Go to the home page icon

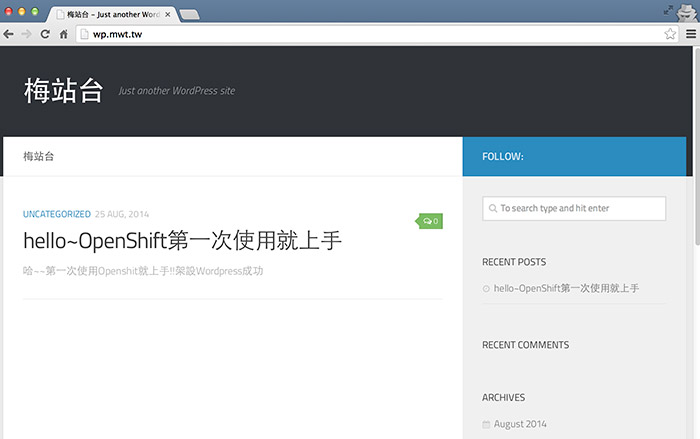[64, 34]
